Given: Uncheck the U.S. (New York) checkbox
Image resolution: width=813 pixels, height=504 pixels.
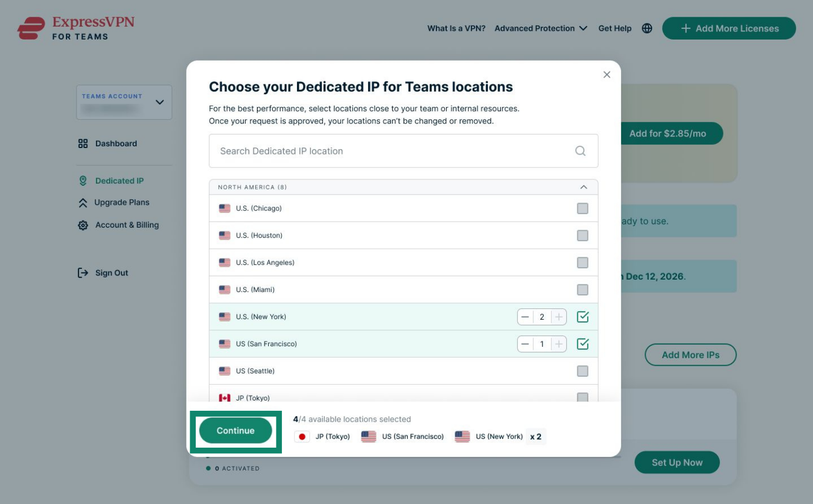Looking at the screenshot, I should pyautogui.click(x=583, y=316).
